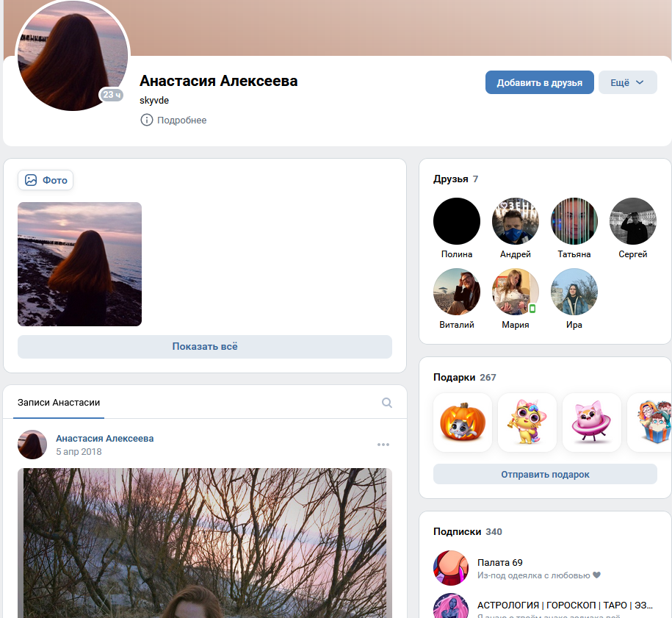
Task: Click the friend name Андрей
Action: coord(516,254)
